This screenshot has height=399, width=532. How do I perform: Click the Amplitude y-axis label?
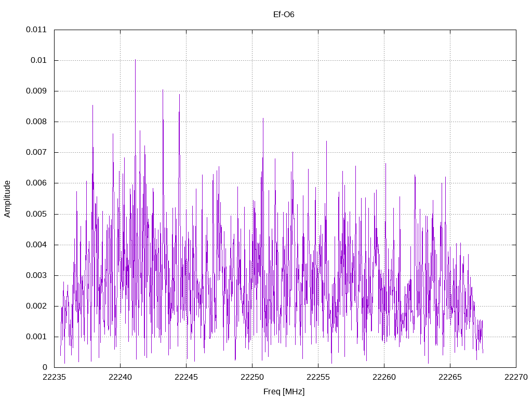[7, 199]
